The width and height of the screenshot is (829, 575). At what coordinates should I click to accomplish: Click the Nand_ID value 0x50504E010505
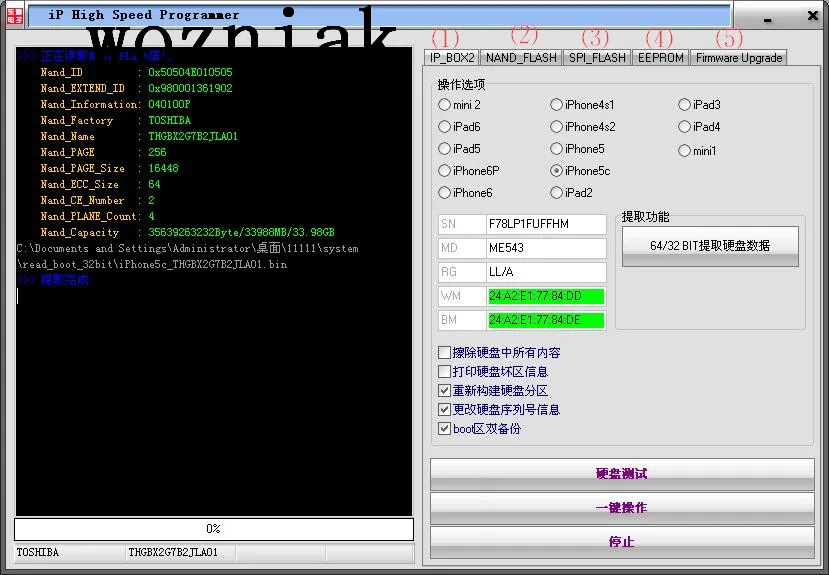click(190, 72)
